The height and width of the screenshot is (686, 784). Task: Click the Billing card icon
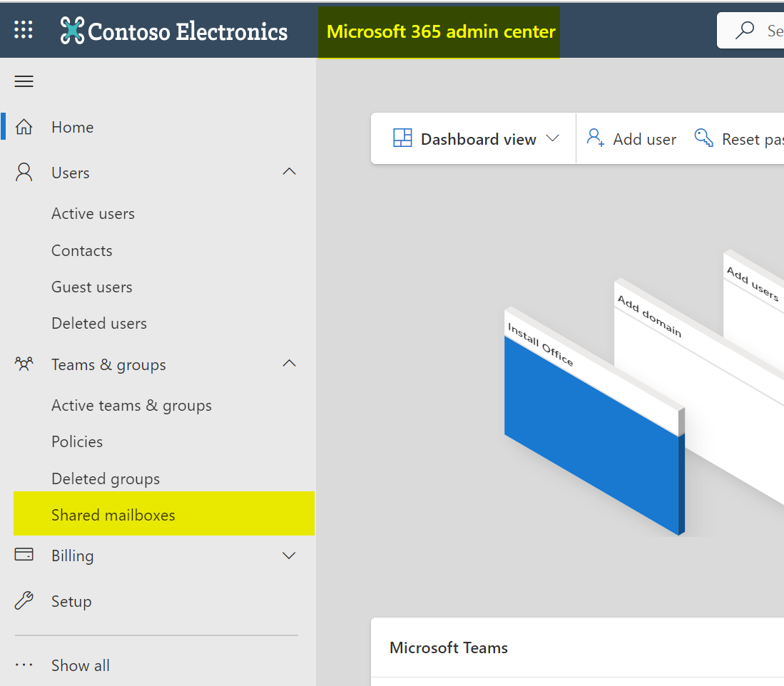[24, 555]
